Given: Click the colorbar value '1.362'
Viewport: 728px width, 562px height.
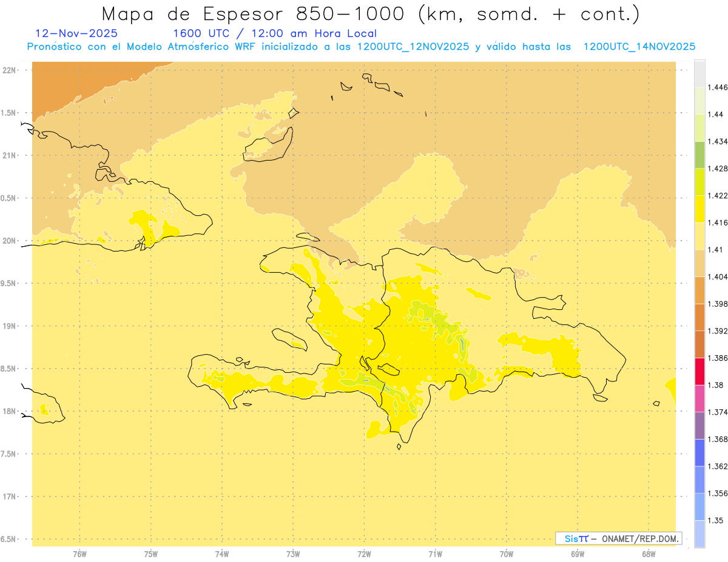Looking at the screenshot, I should click(718, 466).
